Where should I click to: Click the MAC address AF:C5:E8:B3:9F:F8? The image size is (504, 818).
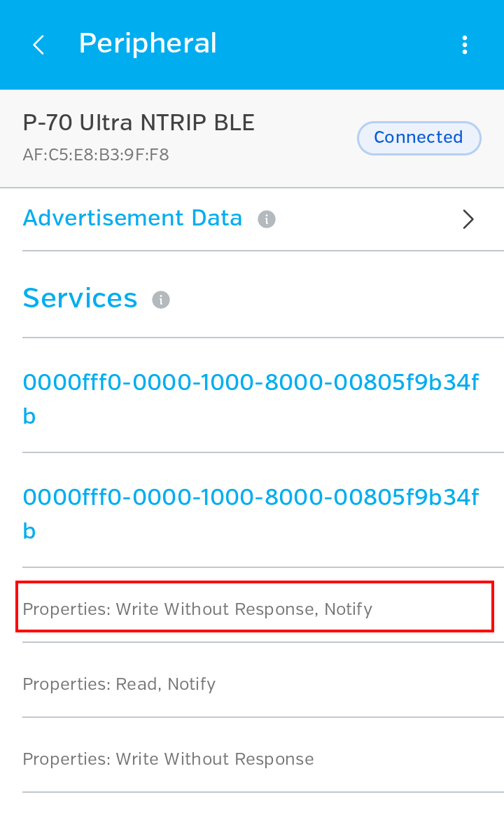[96, 155]
